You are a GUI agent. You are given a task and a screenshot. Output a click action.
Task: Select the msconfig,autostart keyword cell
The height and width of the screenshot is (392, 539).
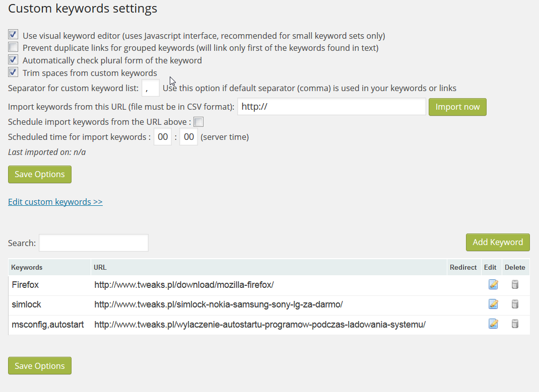pos(50,325)
